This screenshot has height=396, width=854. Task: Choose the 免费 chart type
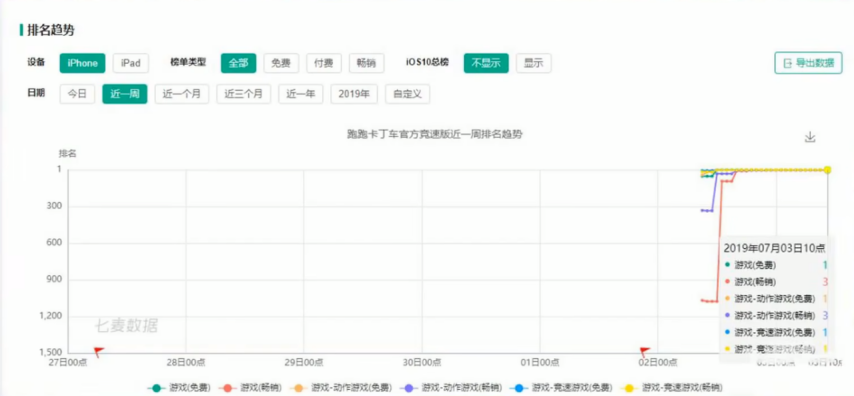[x=281, y=63]
